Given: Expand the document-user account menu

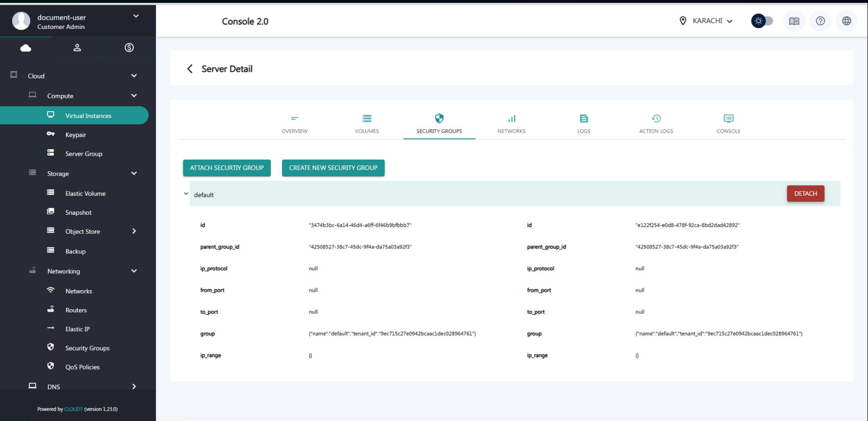Looking at the screenshot, I should [x=136, y=16].
